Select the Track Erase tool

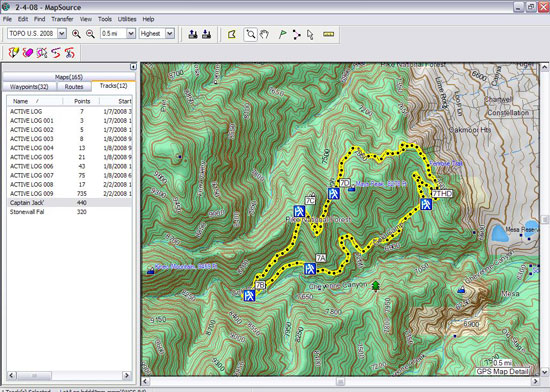(28, 53)
